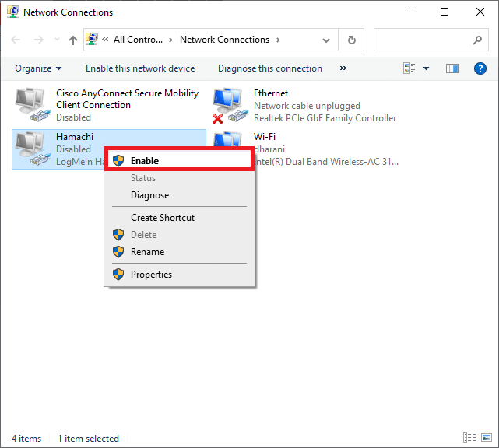Switch to large icons view in status bar
499x448 pixels.
[486, 439]
